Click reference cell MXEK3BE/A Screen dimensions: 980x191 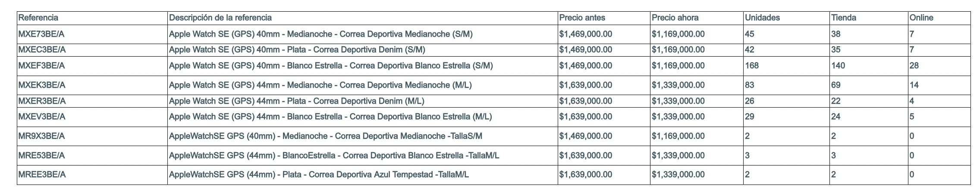point(42,85)
